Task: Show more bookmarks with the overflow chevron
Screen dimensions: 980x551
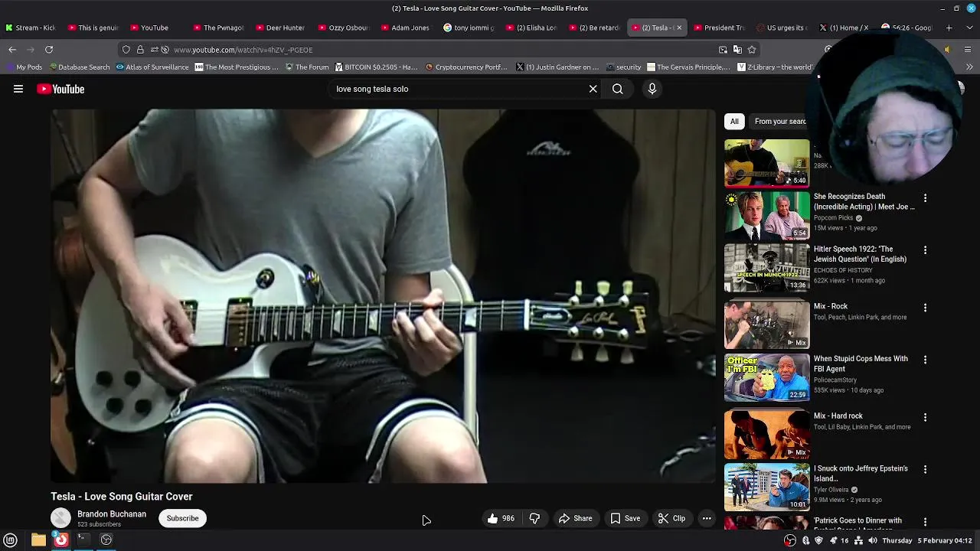Action: pyautogui.click(x=970, y=67)
